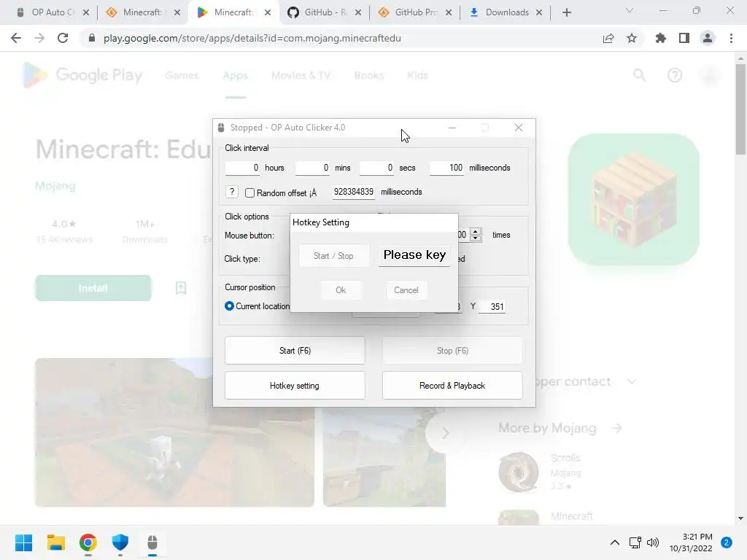Viewport: 747px width, 560px height.
Task: Open Record & Playback
Action: tap(452, 386)
